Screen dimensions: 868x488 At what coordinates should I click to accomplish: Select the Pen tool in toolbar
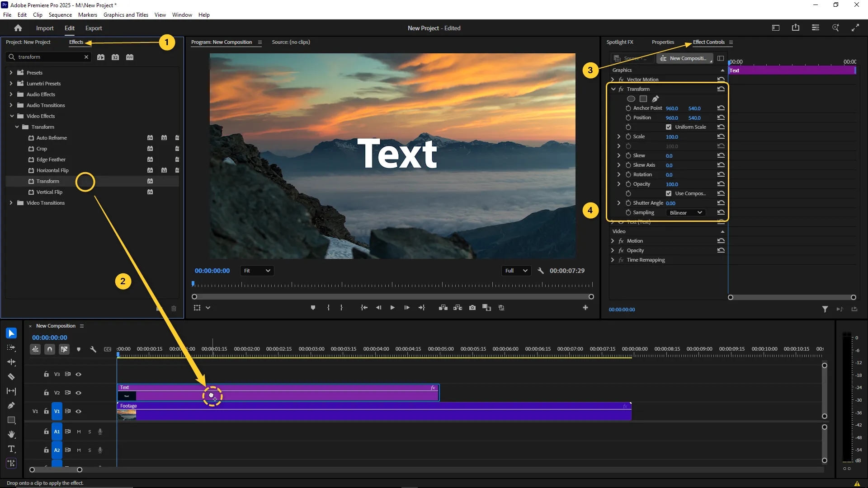click(x=11, y=406)
